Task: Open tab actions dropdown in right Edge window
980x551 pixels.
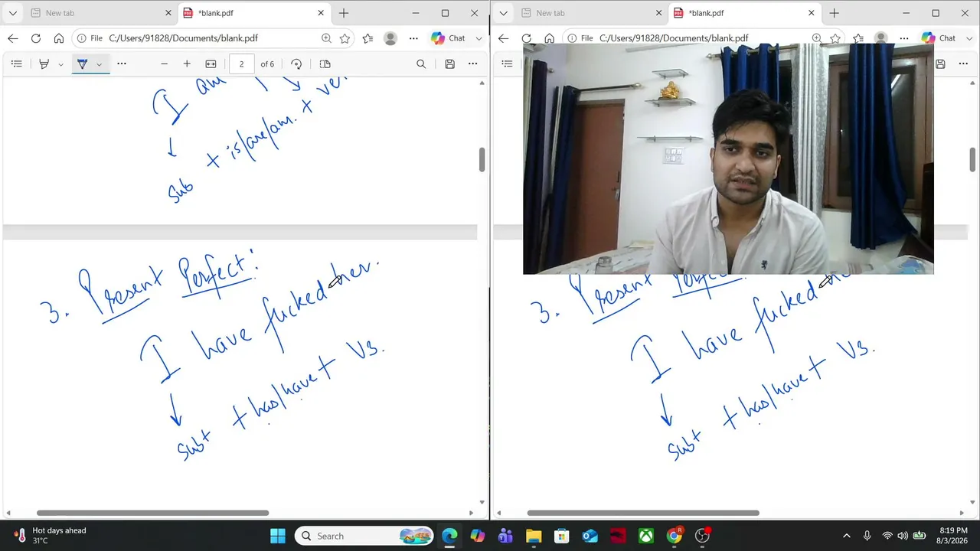Action: tap(503, 13)
